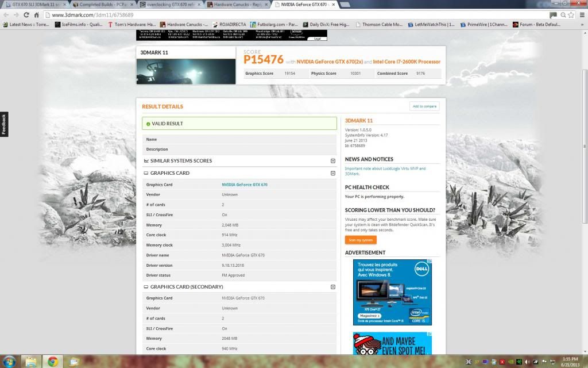
Task: Reload the page with the refresh icon
Action: point(26,15)
